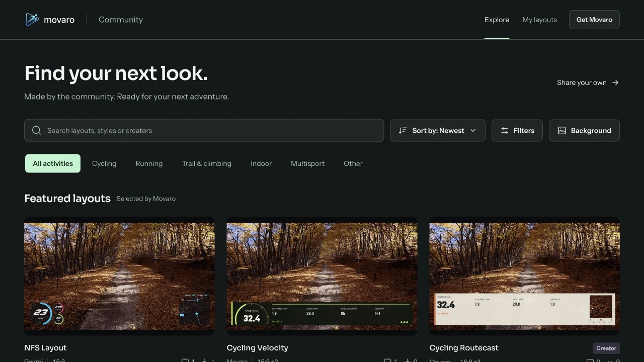Filter by Multisport activity
This screenshot has width=644, height=362.
point(307,163)
